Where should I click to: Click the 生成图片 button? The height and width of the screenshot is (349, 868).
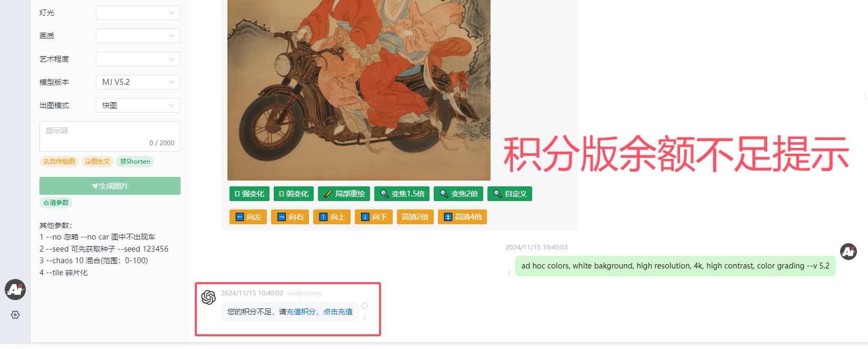point(110,186)
